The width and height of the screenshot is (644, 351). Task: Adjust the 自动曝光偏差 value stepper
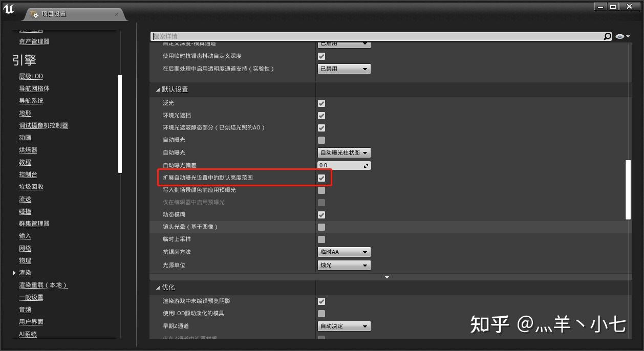(366, 165)
